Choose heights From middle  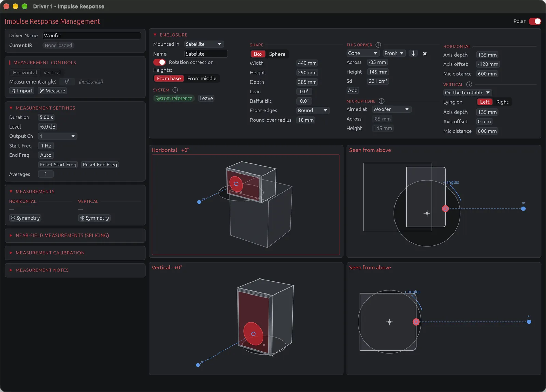202,78
